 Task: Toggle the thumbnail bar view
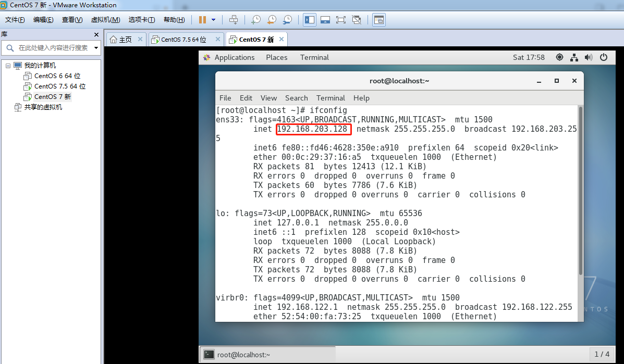click(x=325, y=20)
